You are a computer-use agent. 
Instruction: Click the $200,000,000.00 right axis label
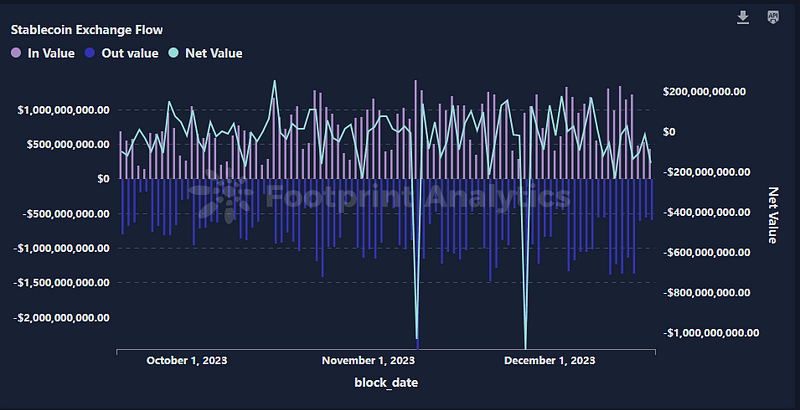[704, 92]
